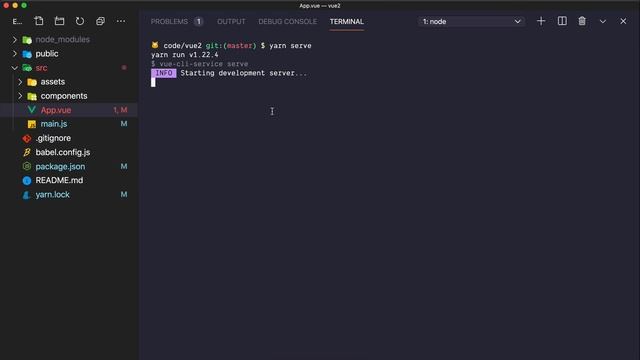Click the '1, M' badge on App.vue
The image size is (640, 360).
tap(120, 110)
